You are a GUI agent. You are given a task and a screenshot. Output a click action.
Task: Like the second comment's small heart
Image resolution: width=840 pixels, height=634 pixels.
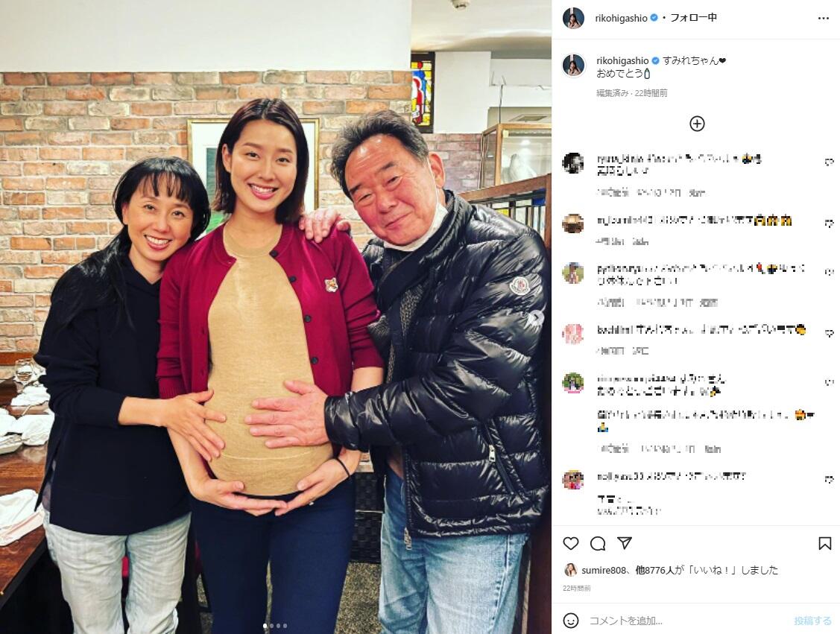pos(830,224)
